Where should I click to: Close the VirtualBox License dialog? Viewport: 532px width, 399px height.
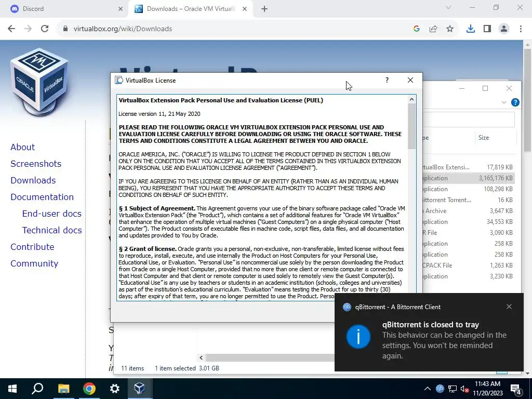coord(410,80)
